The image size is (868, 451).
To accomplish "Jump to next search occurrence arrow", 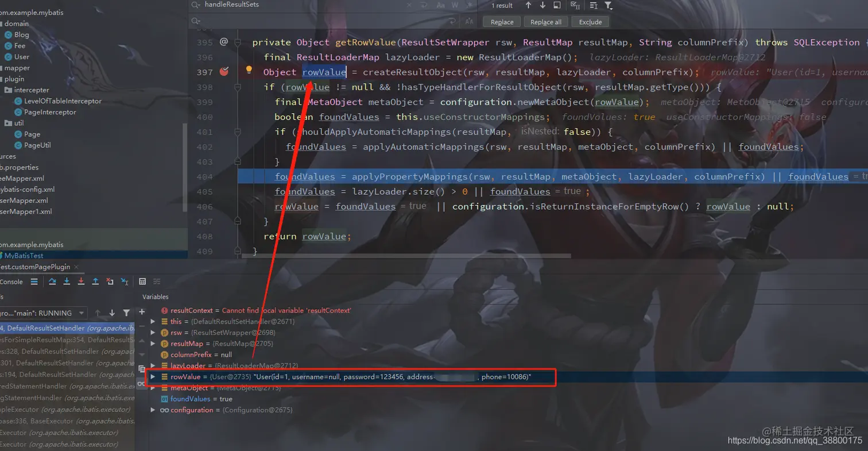I will click(542, 5).
